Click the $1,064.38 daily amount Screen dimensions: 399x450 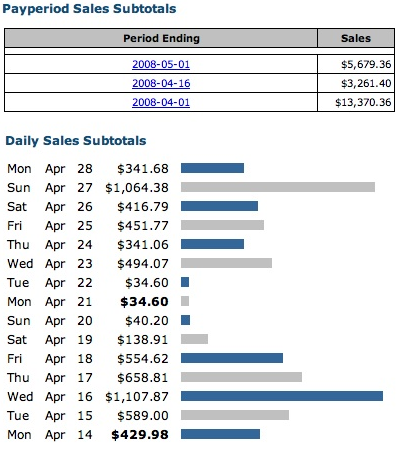click(137, 188)
